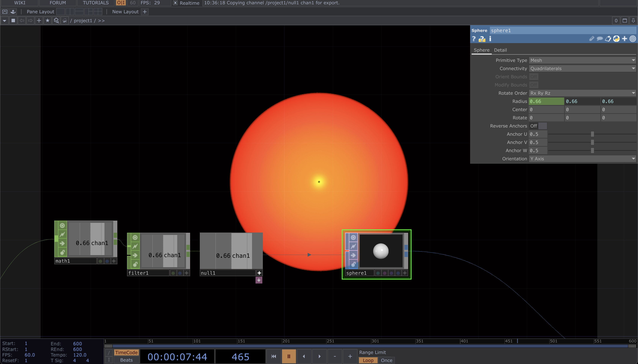Toggle Reverse Anchors switch
This screenshot has width=638, height=364.
coord(538,126)
